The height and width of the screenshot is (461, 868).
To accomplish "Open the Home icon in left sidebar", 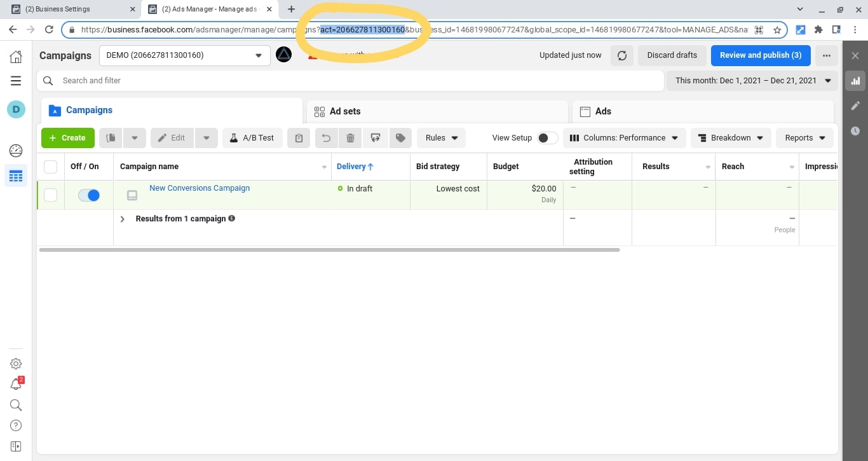I will point(16,57).
